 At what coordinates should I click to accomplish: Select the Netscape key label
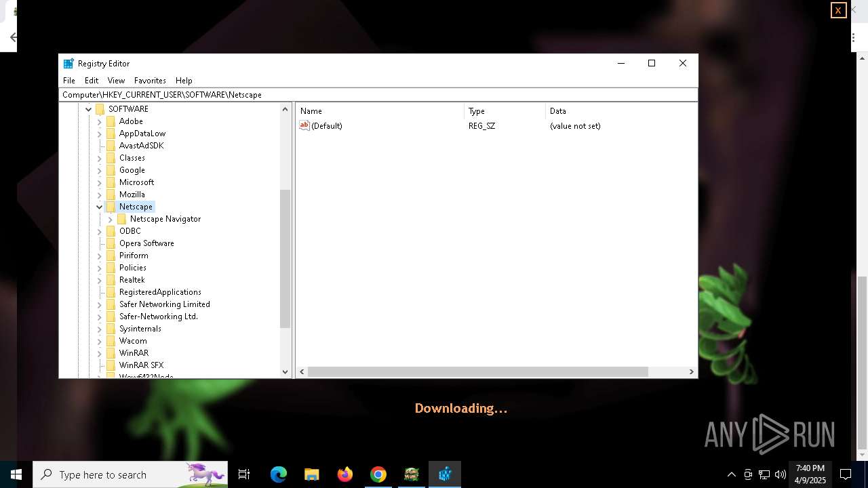coord(136,207)
